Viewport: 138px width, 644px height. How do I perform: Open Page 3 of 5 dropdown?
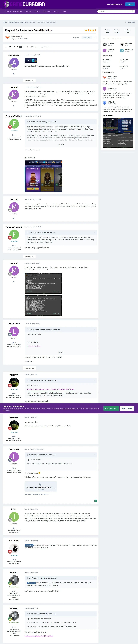[45, 47]
